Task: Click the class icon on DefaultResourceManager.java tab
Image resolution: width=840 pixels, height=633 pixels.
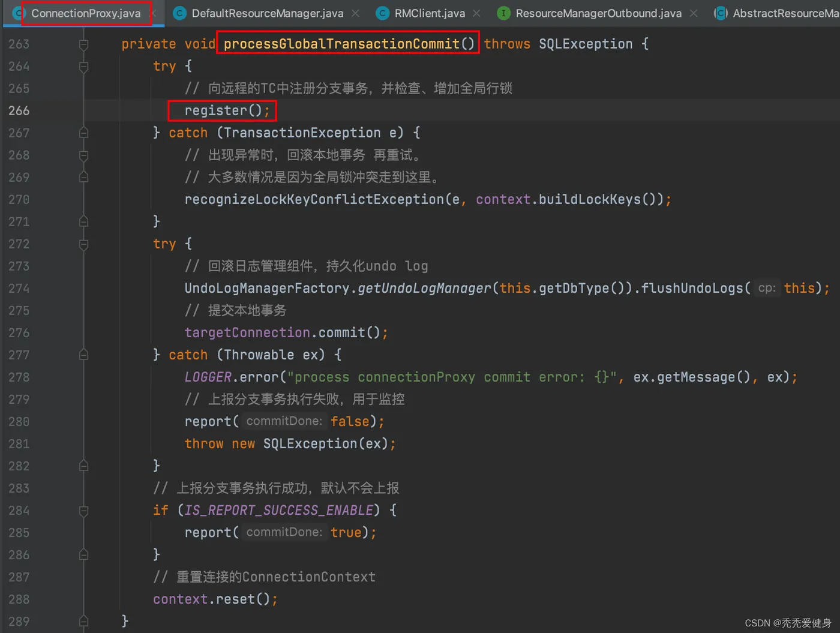Action: coord(179,13)
